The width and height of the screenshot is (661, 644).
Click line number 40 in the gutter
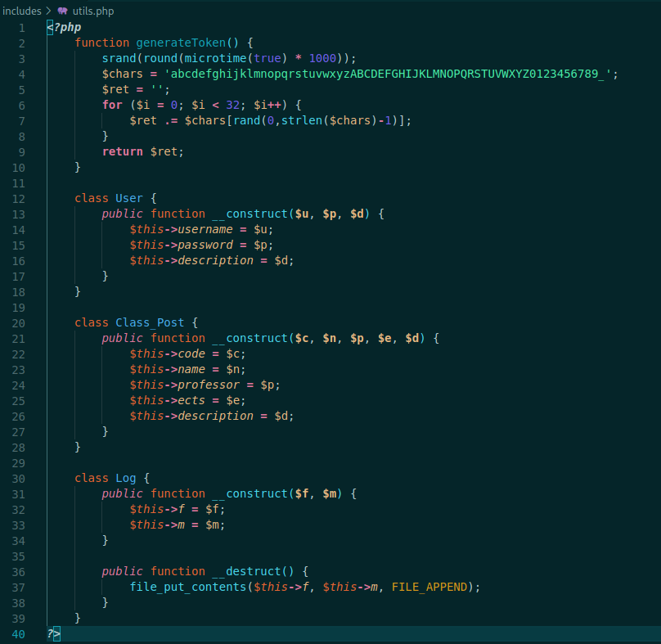click(x=19, y=634)
